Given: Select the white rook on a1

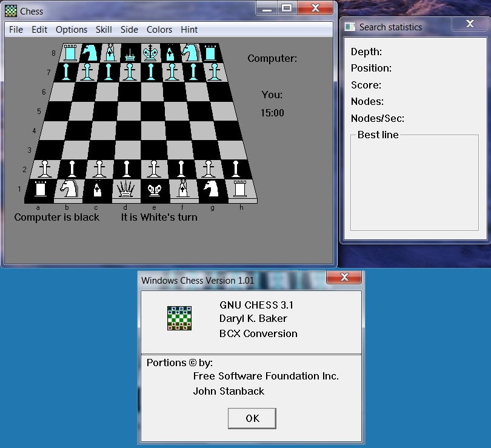Looking at the screenshot, I should [x=40, y=189].
